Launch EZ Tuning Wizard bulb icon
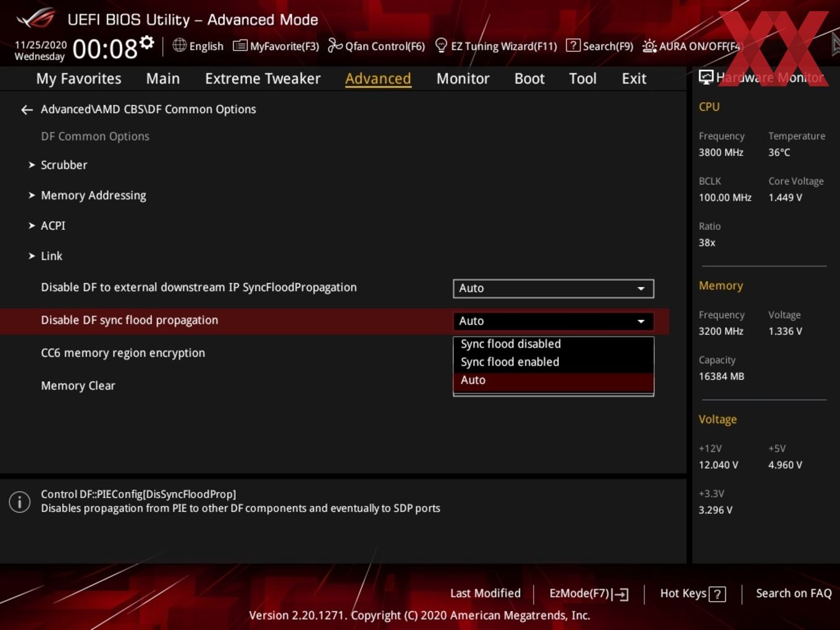The image size is (840, 630). [441, 45]
